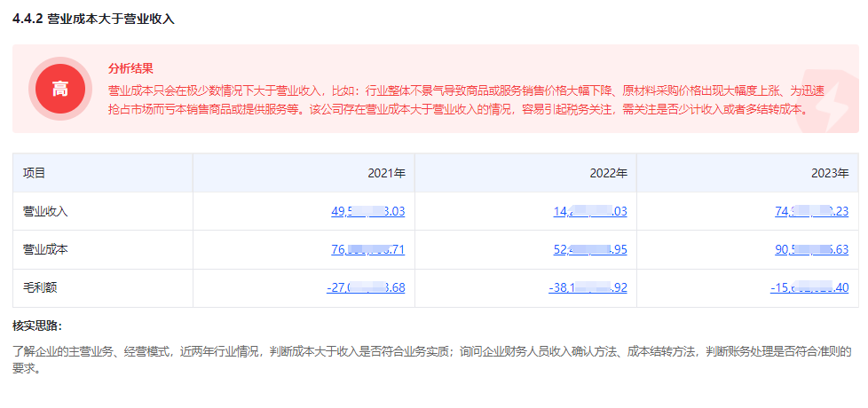Click the 2023年 column header
Screen dimensions: 868x408
(830, 173)
